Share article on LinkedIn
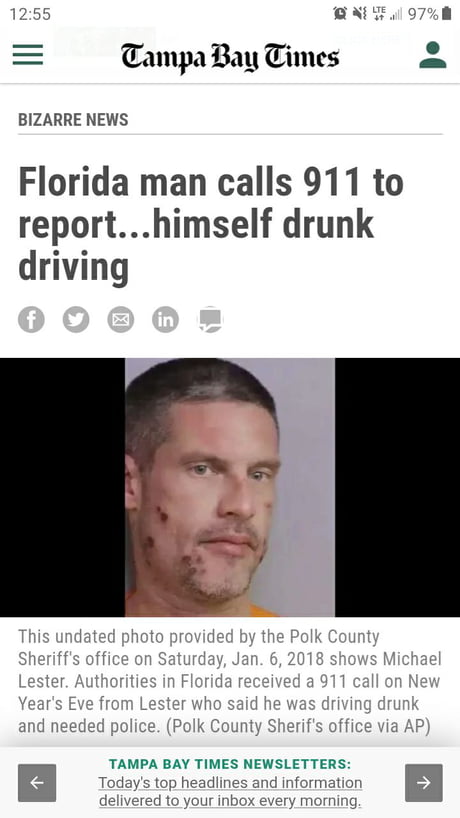This screenshot has height=818, width=460. (x=166, y=319)
